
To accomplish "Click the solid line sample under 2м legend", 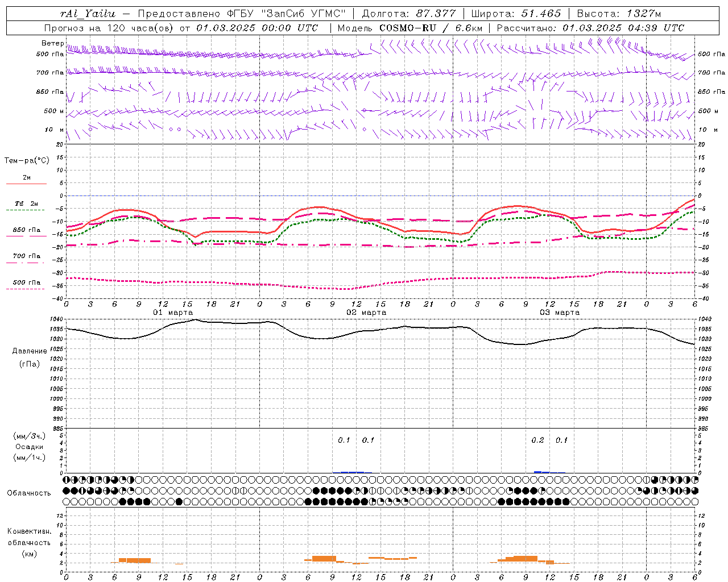I will [26, 184].
